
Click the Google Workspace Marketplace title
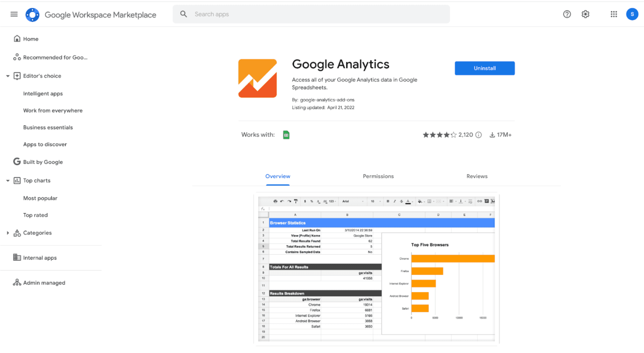pos(100,15)
